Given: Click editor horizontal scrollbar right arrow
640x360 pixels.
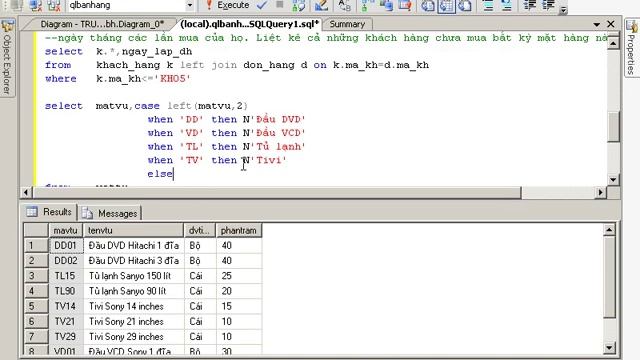Looking at the screenshot, I should [x=600, y=192].
